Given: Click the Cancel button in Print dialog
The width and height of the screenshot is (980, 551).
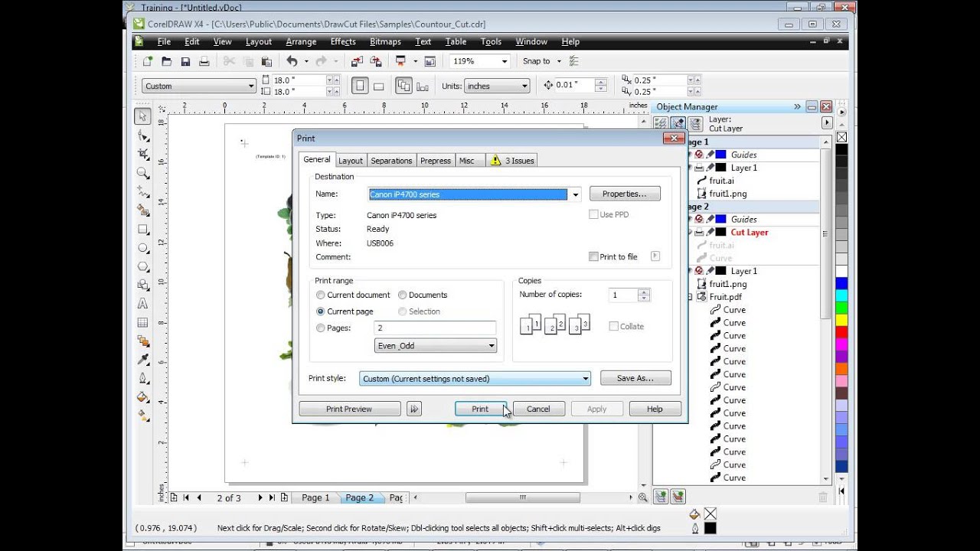Looking at the screenshot, I should 538,409.
